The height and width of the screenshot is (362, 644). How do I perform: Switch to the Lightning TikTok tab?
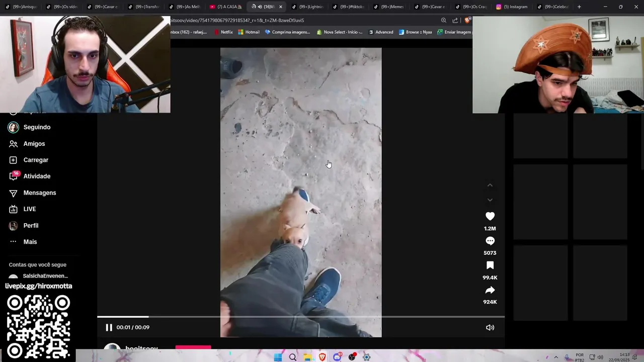308,7
